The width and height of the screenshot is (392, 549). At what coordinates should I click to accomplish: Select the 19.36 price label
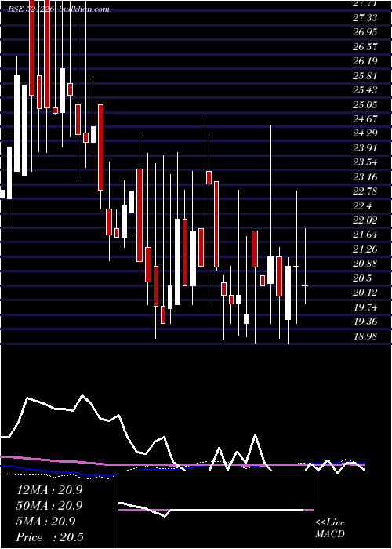(365, 322)
